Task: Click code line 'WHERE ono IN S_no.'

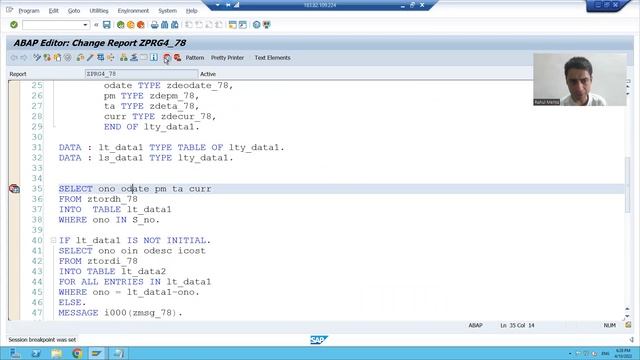Action: pos(109,220)
